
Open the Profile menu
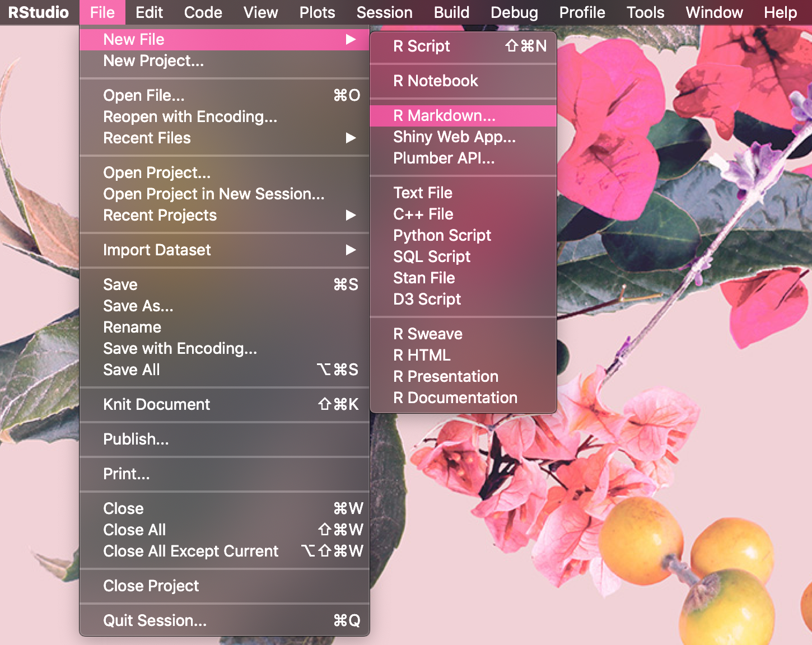(x=582, y=12)
